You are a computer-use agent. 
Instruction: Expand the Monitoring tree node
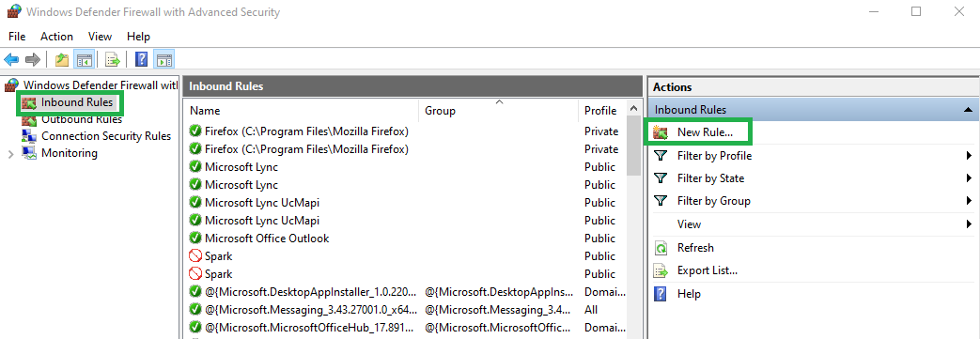pos(10,154)
